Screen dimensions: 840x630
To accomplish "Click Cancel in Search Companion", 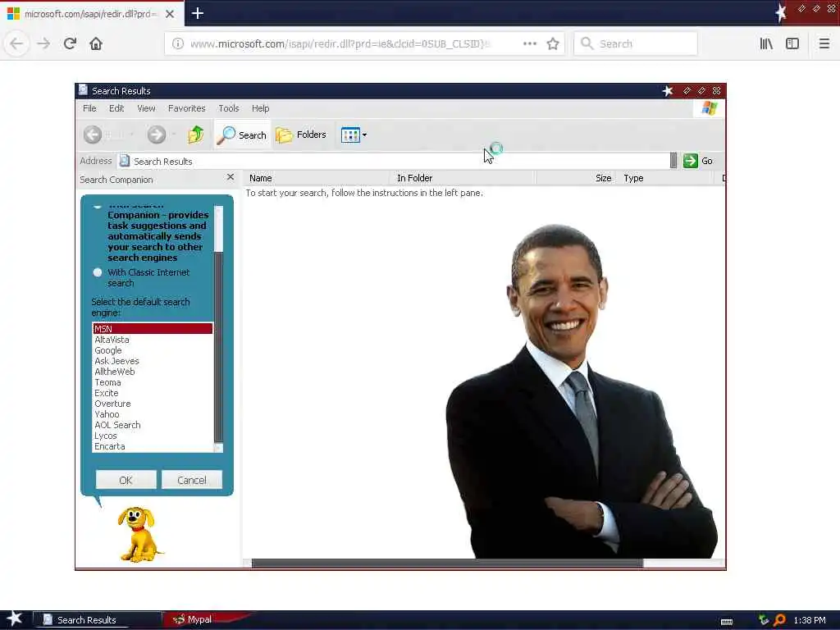I will (x=192, y=480).
